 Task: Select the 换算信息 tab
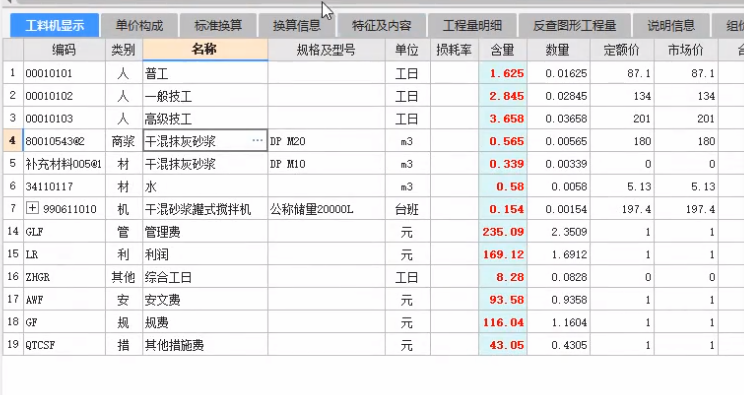297,26
